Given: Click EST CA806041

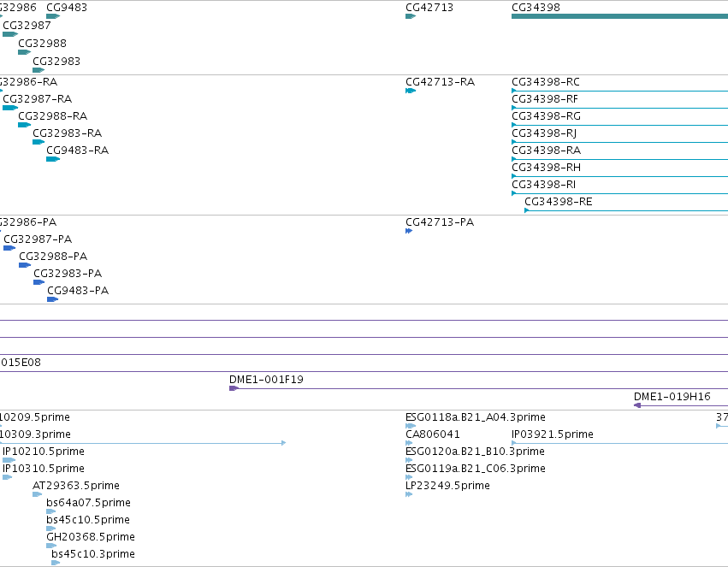Looking at the screenshot, I should tap(409, 443).
